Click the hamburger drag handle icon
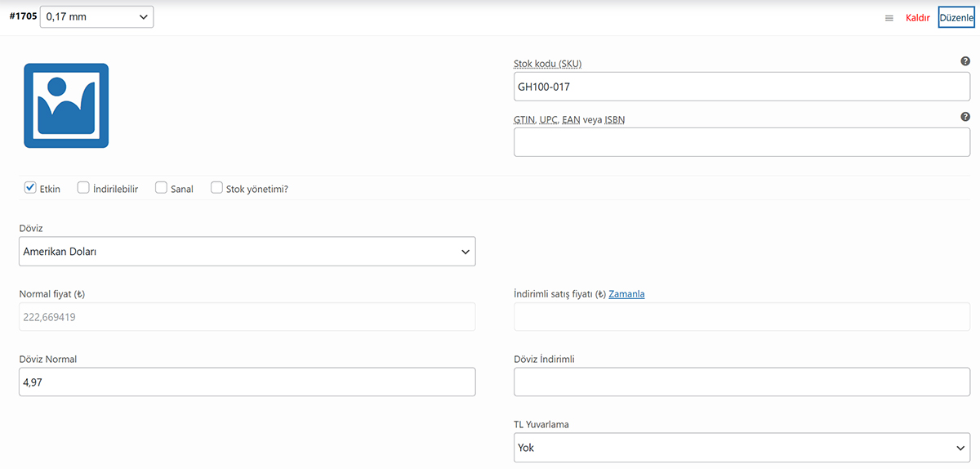 click(889, 18)
